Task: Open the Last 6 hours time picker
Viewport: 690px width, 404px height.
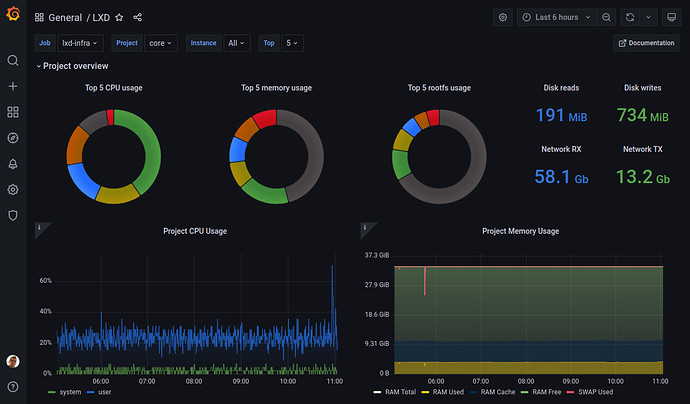Action: [556, 17]
